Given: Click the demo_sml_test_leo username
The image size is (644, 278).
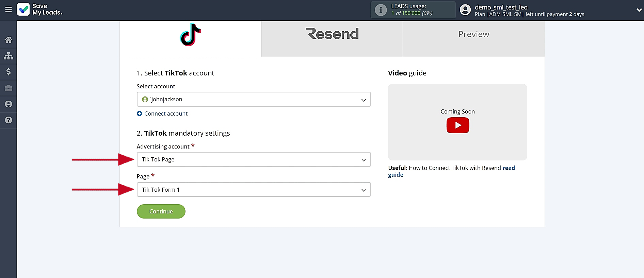Looking at the screenshot, I should (x=501, y=7).
